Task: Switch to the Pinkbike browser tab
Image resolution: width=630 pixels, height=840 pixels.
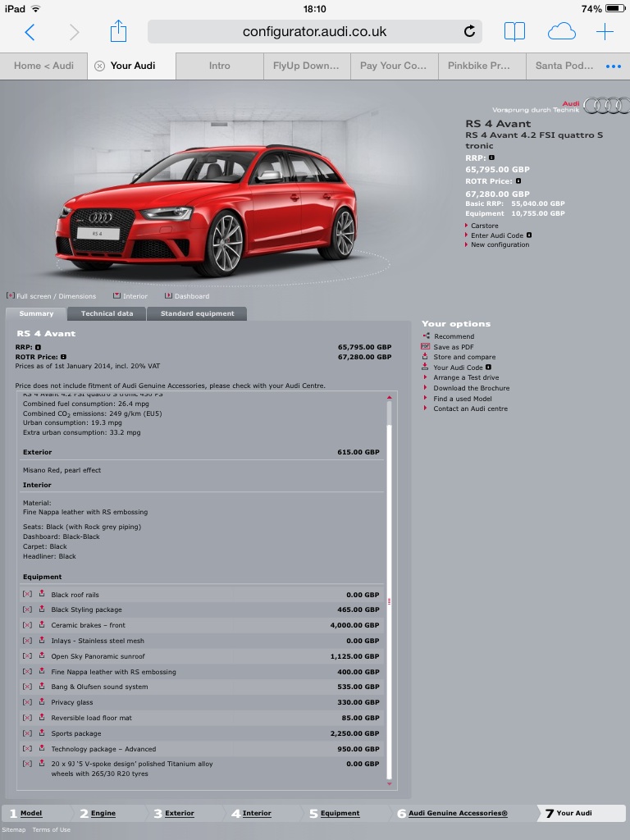Action: point(482,66)
